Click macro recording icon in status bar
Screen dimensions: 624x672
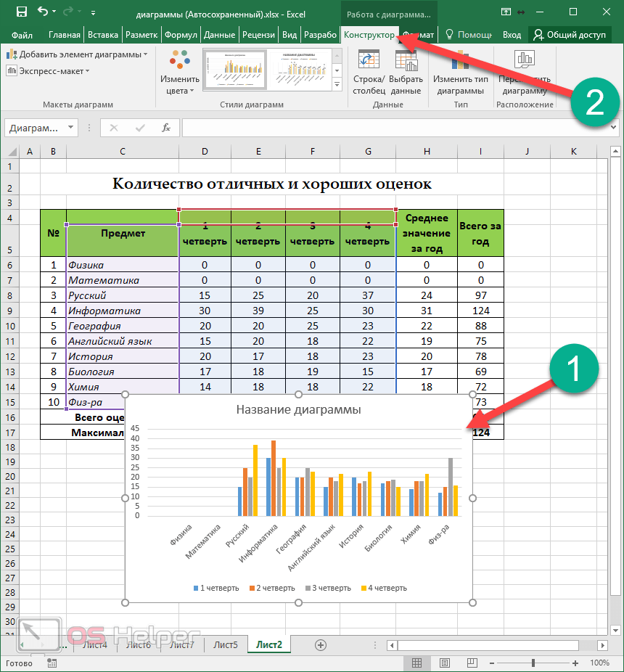point(52,663)
